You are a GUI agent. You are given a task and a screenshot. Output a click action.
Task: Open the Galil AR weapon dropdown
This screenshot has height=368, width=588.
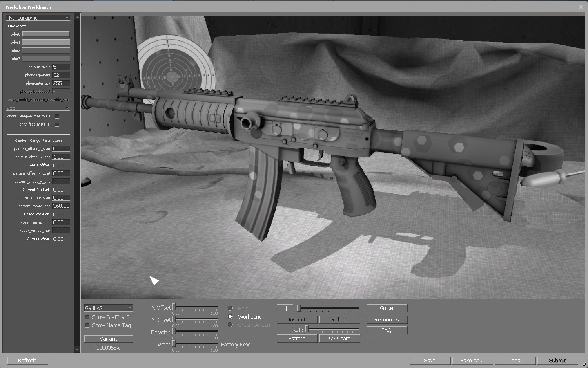[108, 308]
